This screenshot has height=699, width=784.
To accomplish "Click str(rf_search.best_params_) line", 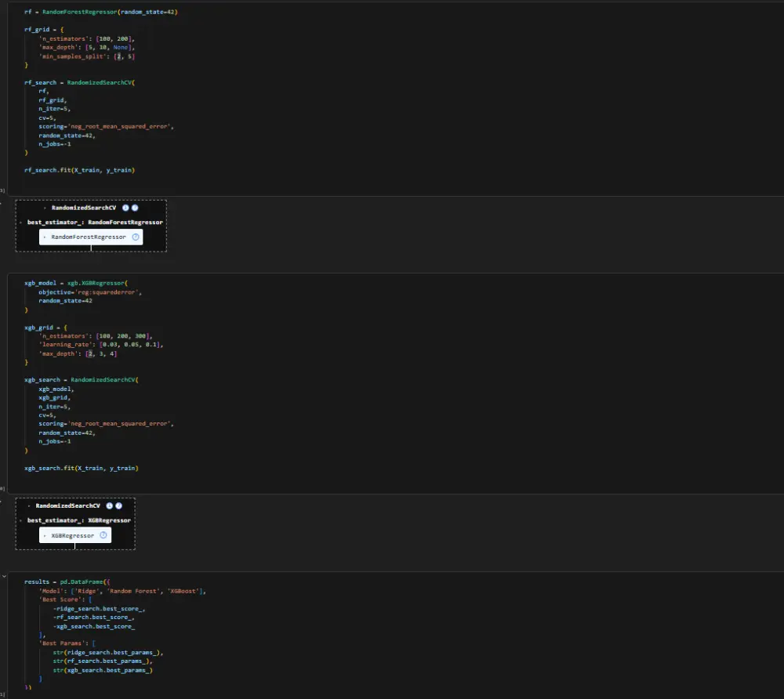I will pos(103,661).
